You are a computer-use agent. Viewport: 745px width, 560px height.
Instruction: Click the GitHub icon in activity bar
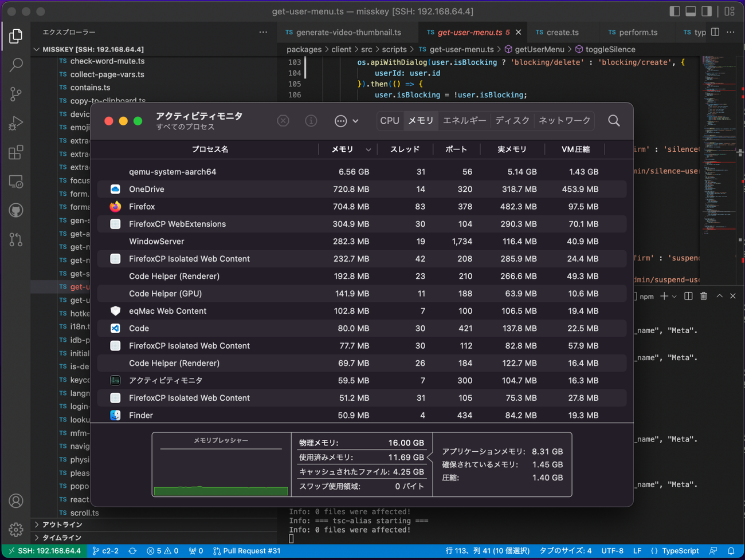point(16,211)
